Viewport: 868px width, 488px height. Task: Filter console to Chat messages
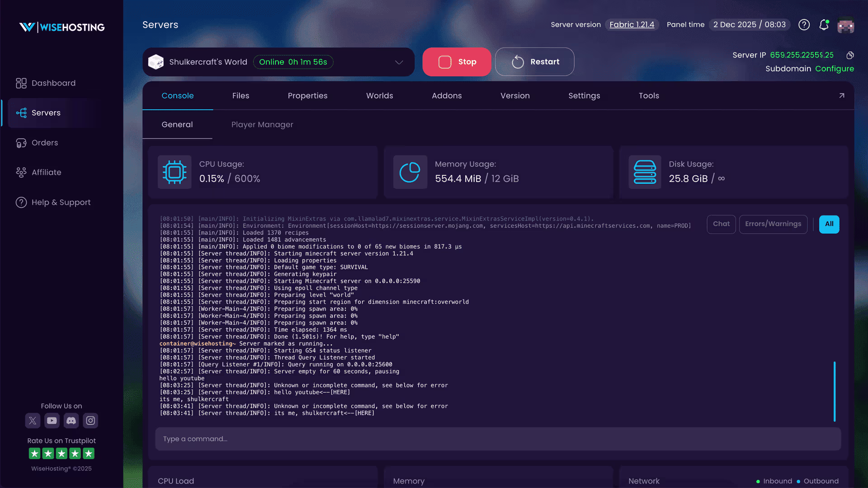coord(722,224)
